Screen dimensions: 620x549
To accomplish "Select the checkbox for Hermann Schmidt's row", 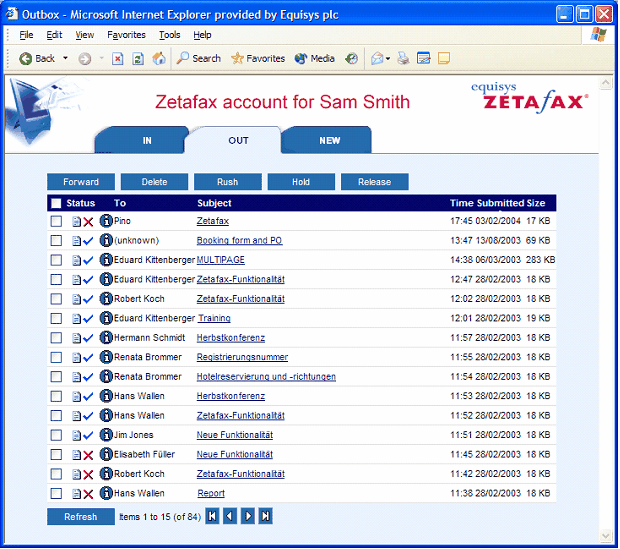I will click(56, 338).
